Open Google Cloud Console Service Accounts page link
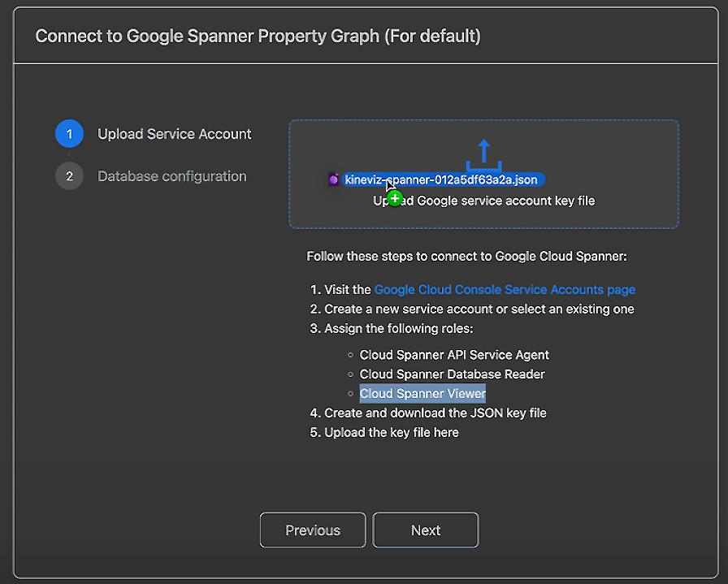 point(505,290)
